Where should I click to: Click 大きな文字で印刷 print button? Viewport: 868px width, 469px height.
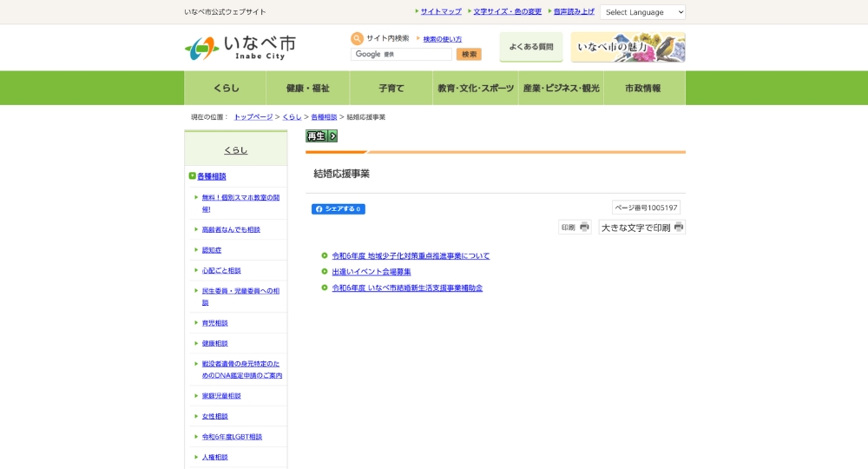pyautogui.click(x=642, y=227)
